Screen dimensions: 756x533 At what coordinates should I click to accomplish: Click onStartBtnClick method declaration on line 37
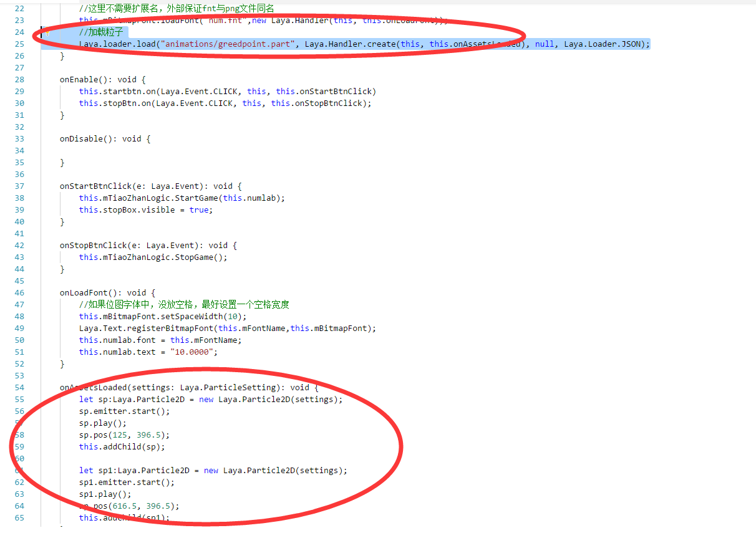click(95, 186)
